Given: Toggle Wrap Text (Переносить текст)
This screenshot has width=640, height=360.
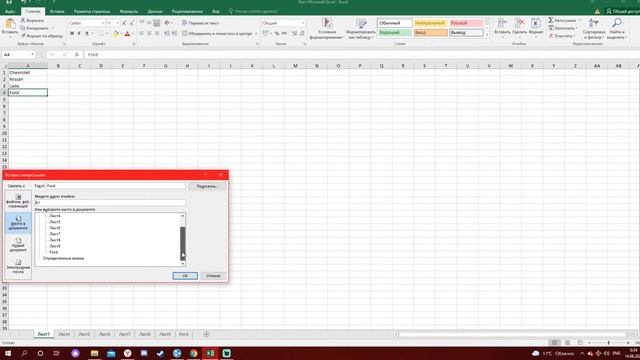Looking at the screenshot, I should click(200, 23).
